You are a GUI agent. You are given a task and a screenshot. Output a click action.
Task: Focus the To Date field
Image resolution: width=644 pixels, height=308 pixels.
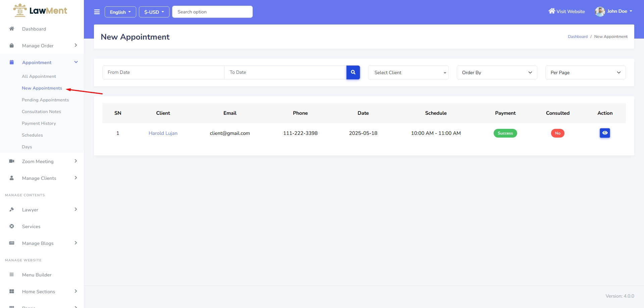point(285,72)
